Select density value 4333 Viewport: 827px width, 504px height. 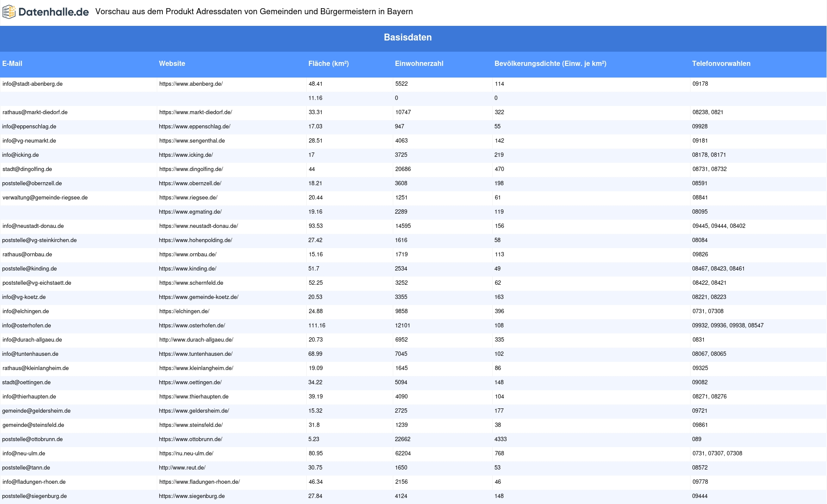pos(501,439)
